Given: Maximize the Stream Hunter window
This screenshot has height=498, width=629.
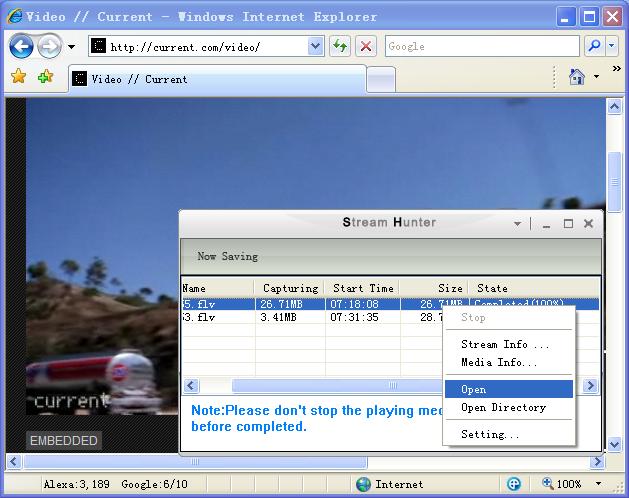Looking at the screenshot, I should (568, 224).
